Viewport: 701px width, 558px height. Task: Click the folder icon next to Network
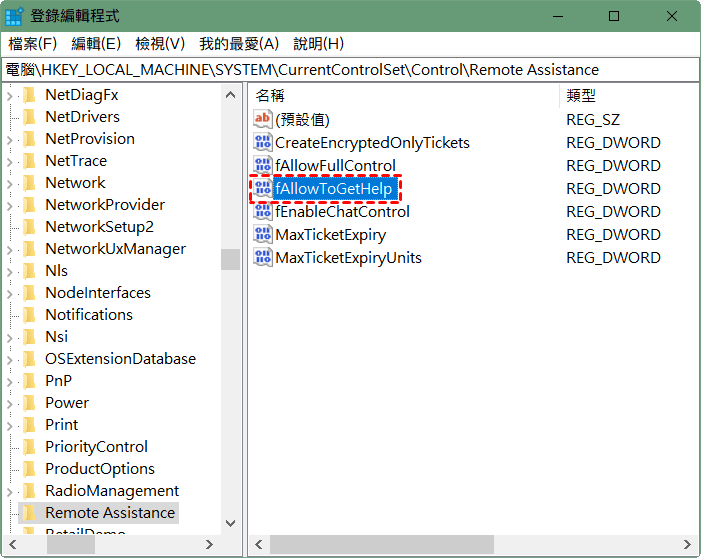coord(30,183)
